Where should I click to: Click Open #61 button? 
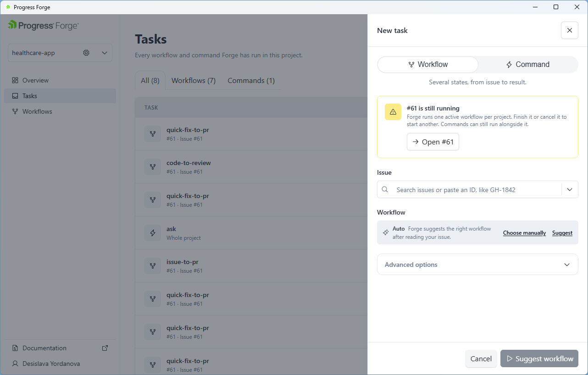pyautogui.click(x=433, y=142)
